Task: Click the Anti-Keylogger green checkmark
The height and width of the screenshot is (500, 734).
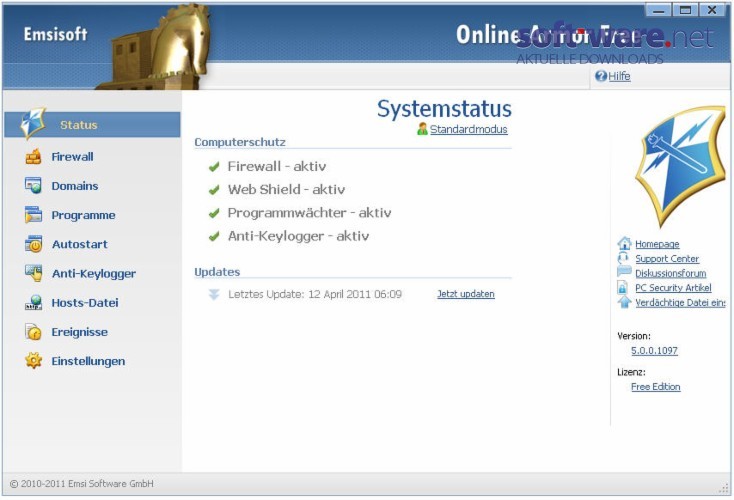Action: (x=214, y=236)
